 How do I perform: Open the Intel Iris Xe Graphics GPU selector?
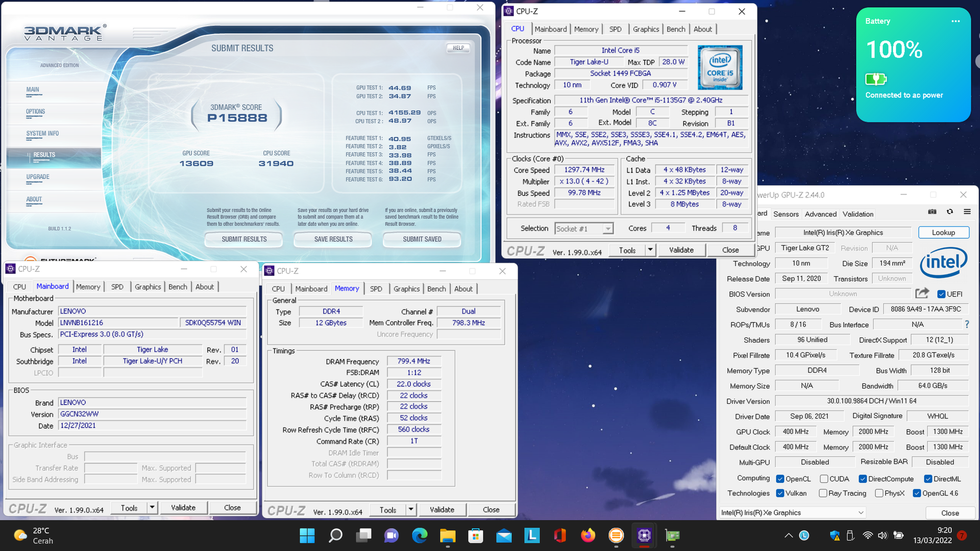[793, 513]
